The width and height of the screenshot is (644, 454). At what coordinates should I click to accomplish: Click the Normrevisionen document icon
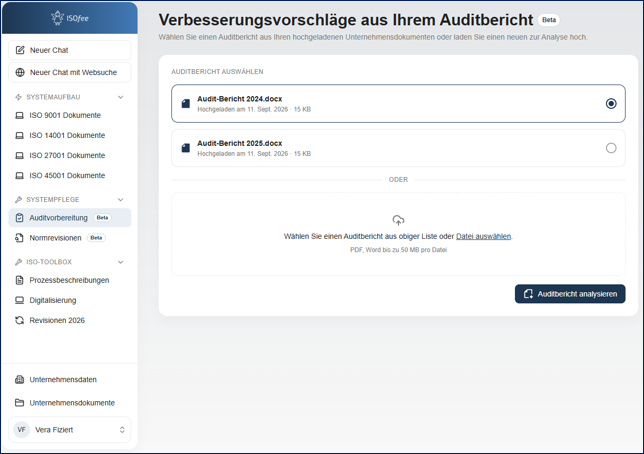tap(19, 238)
